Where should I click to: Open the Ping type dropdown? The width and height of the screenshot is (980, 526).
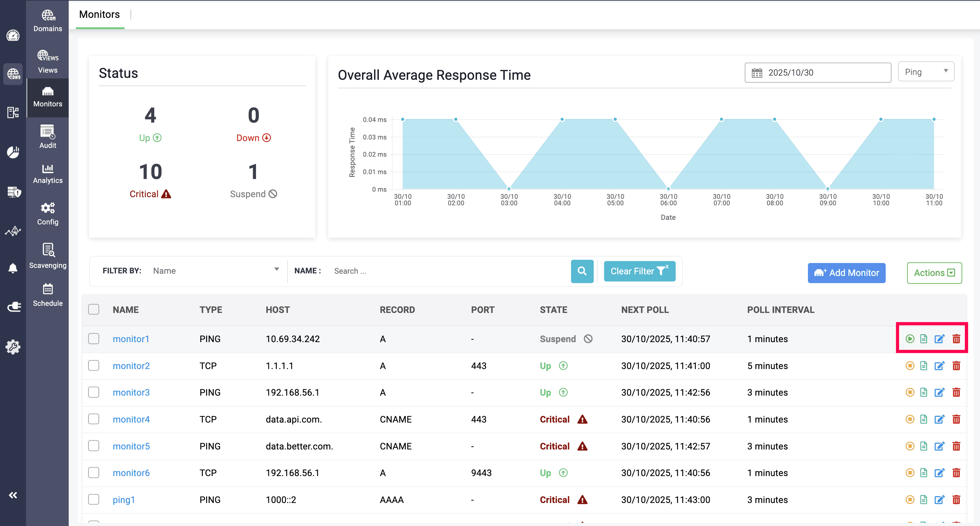(x=926, y=72)
